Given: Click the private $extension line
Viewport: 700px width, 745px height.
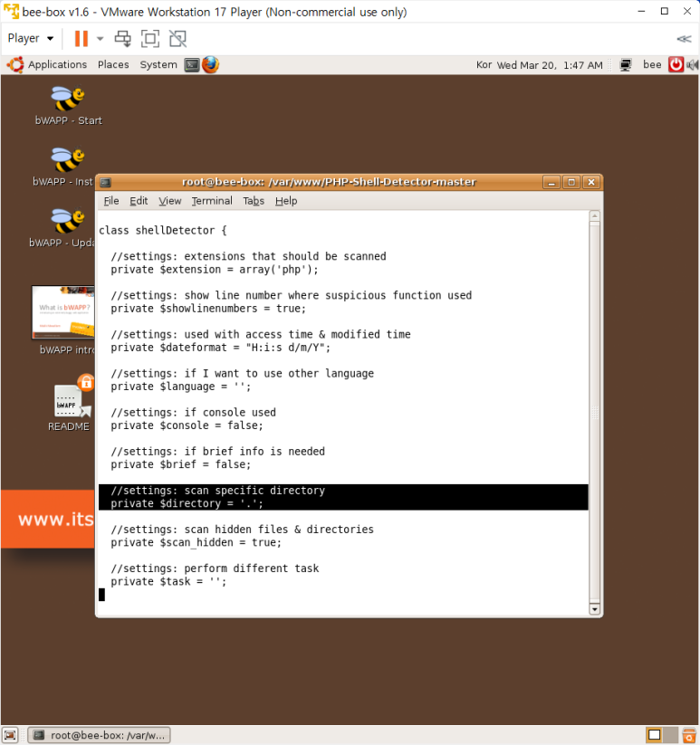Looking at the screenshot, I should pos(215,270).
